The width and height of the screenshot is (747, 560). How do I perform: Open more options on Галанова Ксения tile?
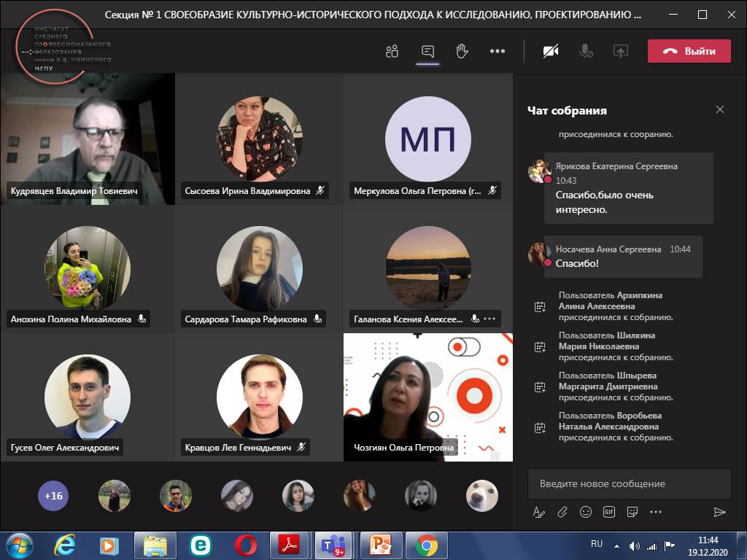[489, 319]
